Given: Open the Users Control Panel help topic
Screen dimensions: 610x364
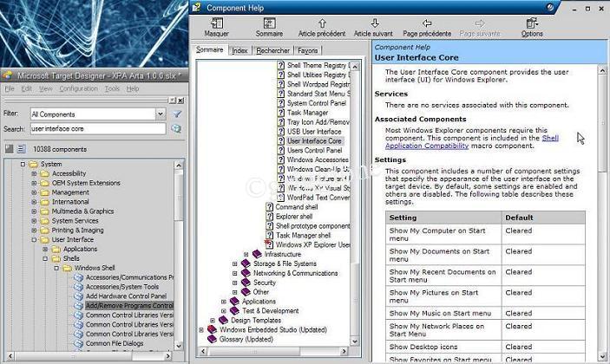Looking at the screenshot, I should [314, 150].
